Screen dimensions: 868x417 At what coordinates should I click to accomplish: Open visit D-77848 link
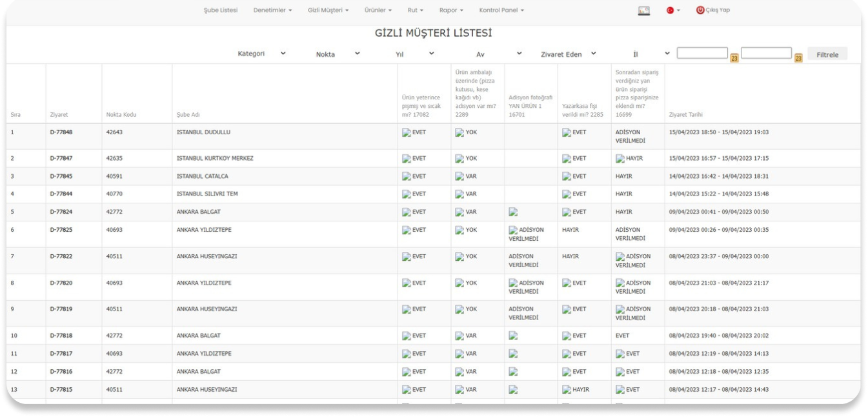point(61,132)
